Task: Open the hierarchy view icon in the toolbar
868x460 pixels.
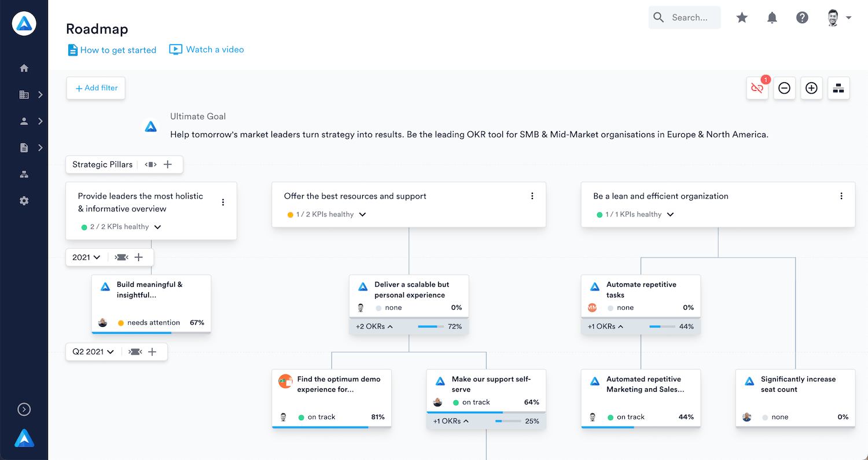Action: pyautogui.click(x=838, y=89)
